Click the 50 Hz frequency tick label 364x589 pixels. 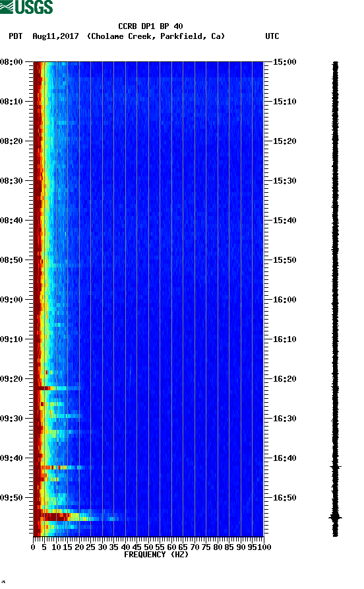148,547
